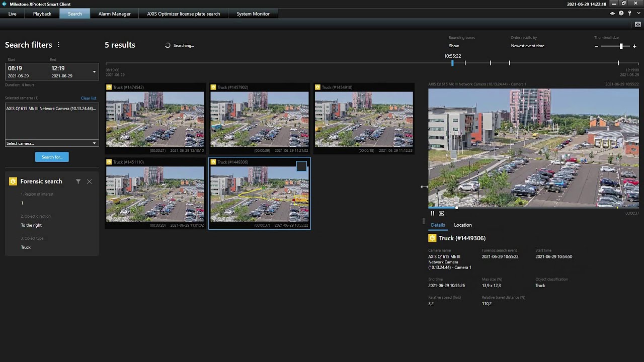Click the relative speed value 3,2
This screenshot has height=362, width=644.
pyautogui.click(x=431, y=304)
